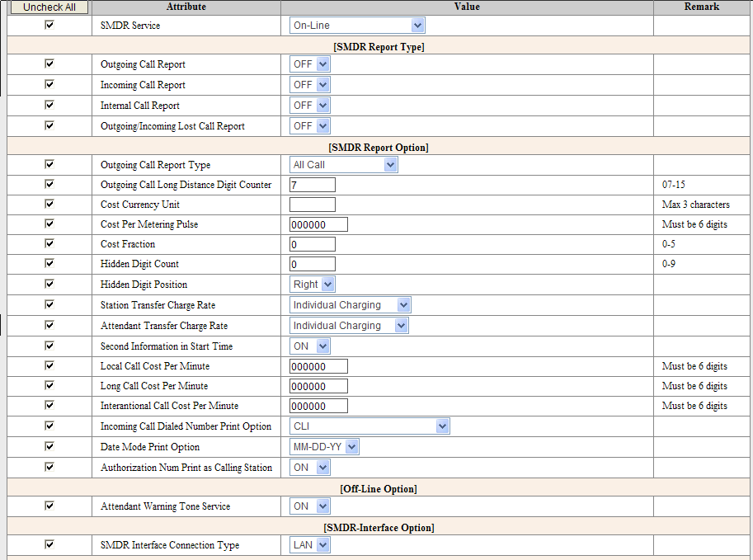753x560 pixels.
Task: Uncheck the Cost Currency Unit checkbox
Action: tap(49, 204)
